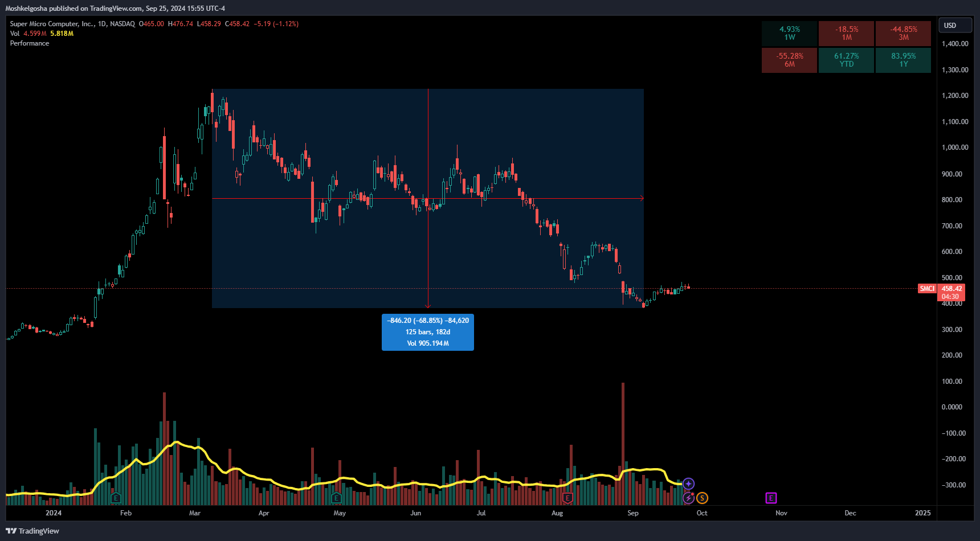Image resolution: width=980 pixels, height=541 pixels.
Task: Click the 600.00 price axis label
Action: click(x=952, y=252)
